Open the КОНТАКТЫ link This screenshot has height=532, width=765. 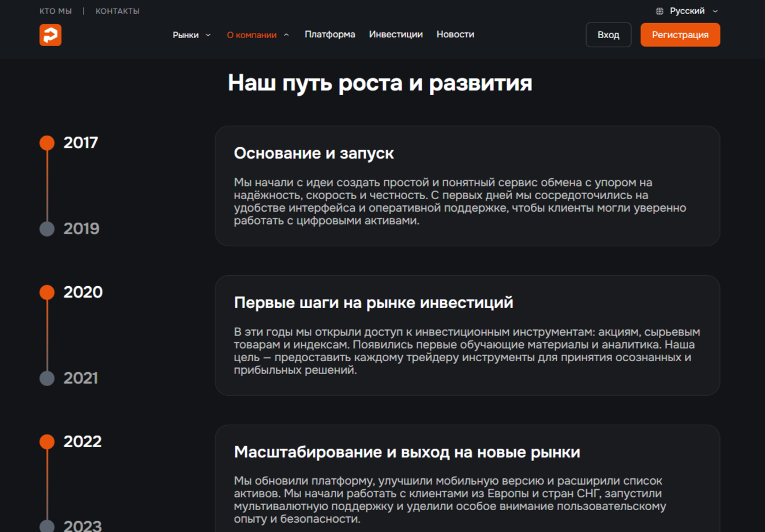click(117, 11)
